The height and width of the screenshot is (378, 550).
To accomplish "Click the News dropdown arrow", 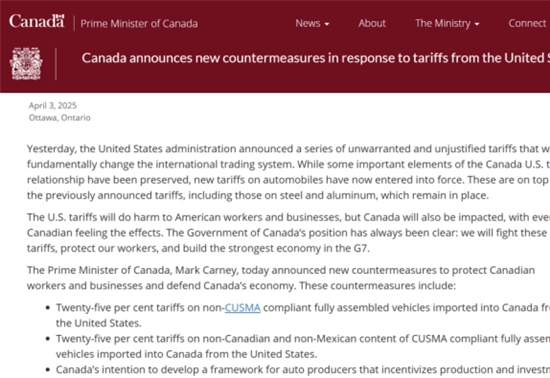I will [x=327, y=24].
